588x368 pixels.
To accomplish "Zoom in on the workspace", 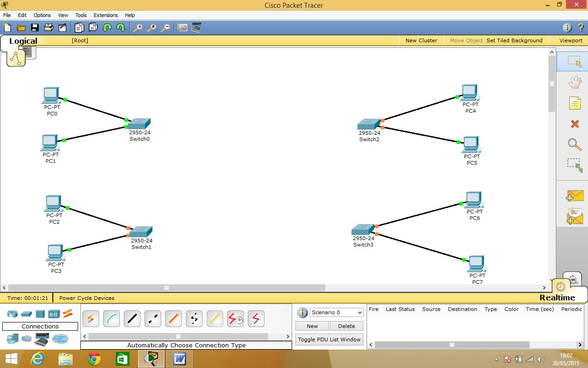I will click(x=137, y=28).
